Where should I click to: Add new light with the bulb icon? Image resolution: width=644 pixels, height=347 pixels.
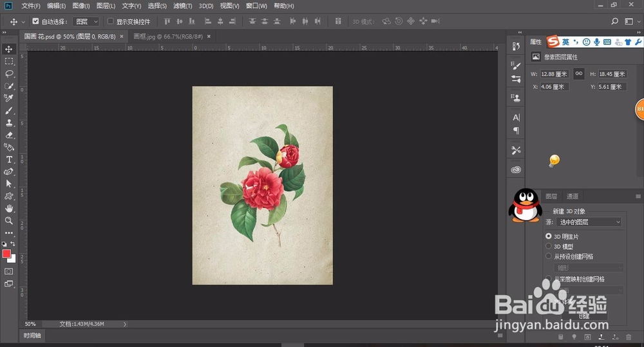tap(574, 337)
